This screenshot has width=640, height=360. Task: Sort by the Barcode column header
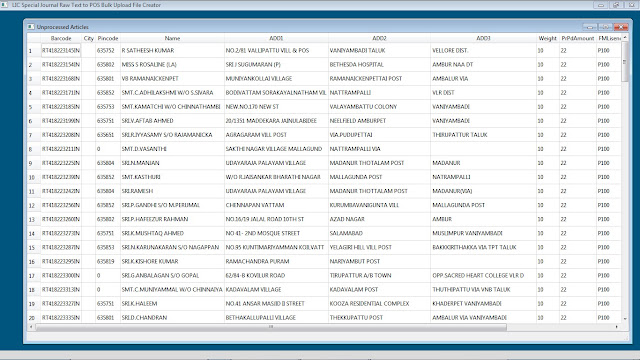pyautogui.click(x=61, y=38)
